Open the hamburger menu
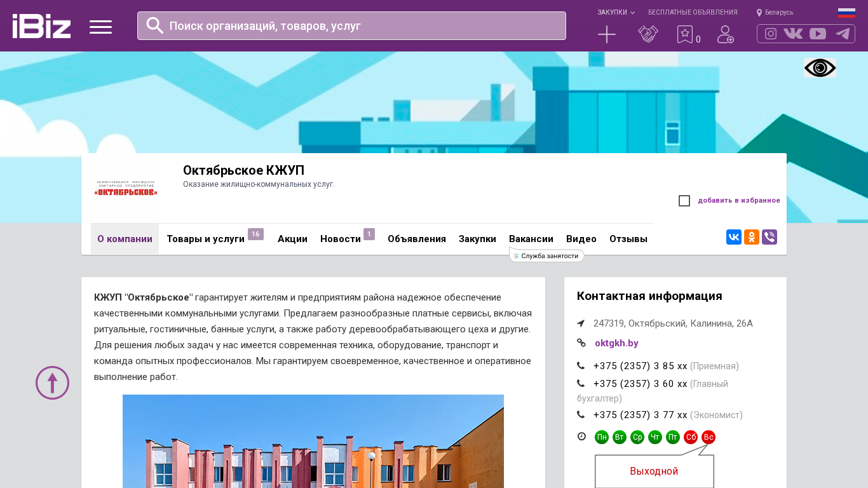Viewport: 868px width, 488px height. click(100, 27)
